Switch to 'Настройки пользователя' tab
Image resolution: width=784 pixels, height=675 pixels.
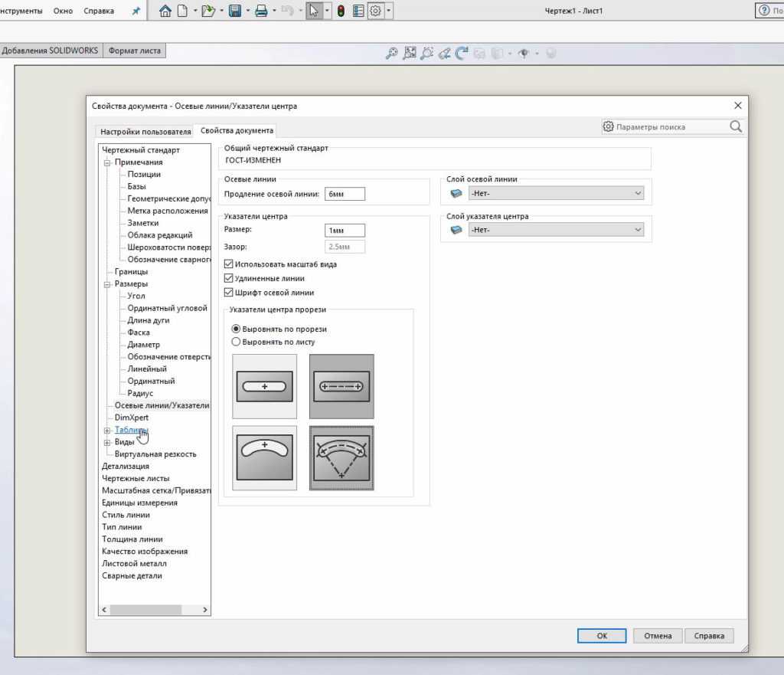(145, 131)
